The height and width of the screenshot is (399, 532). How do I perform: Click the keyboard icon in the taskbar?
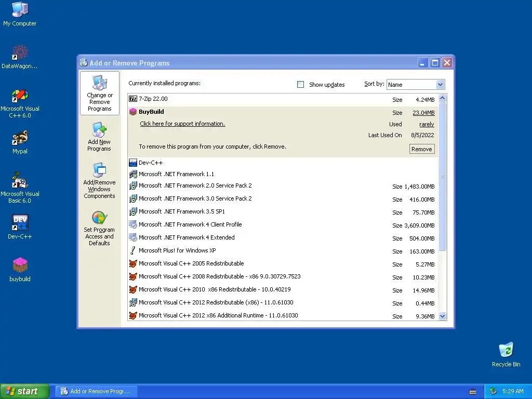[473, 392]
